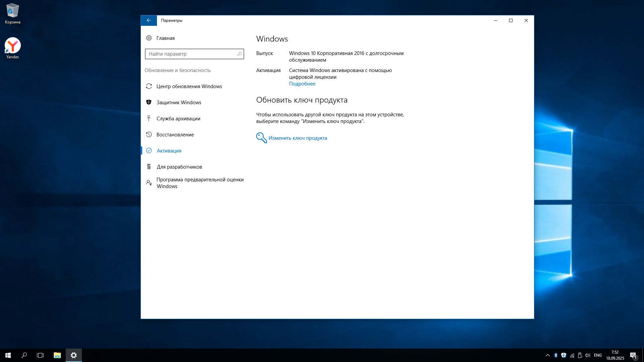Expand hidden system tray icons chevron

coord(547,355)
